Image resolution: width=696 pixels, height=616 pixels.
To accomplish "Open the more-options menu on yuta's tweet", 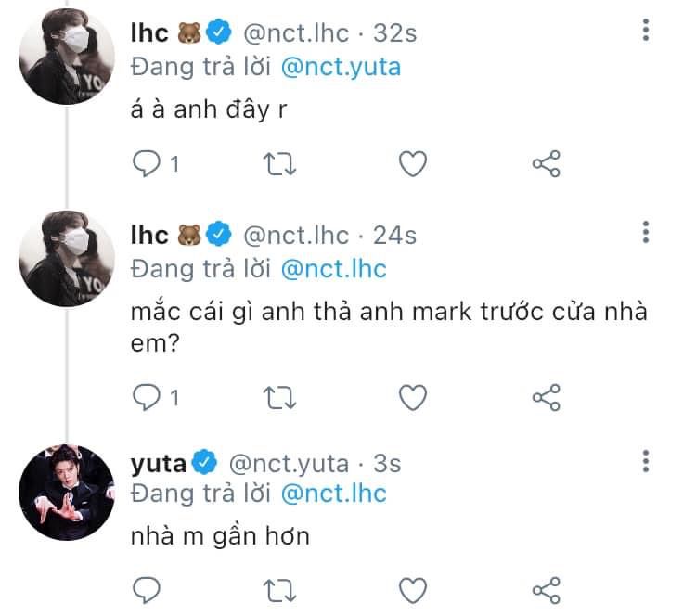I will pos(646,461).
